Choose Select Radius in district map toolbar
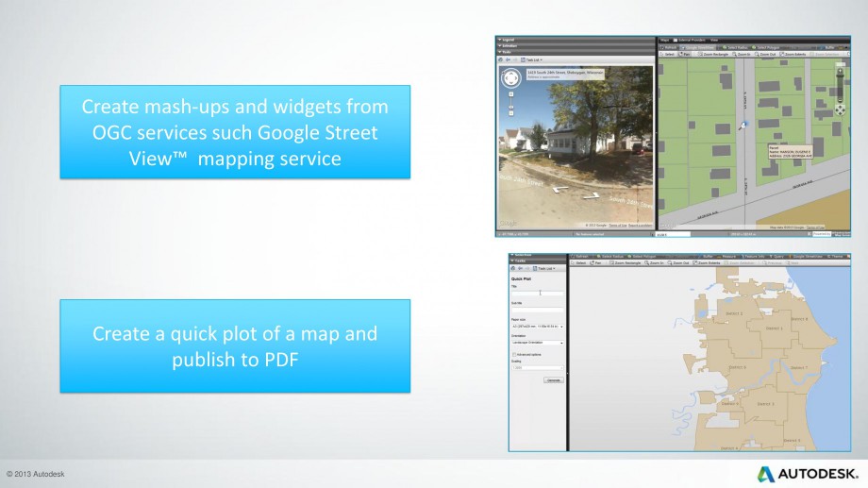 (610, 257)
